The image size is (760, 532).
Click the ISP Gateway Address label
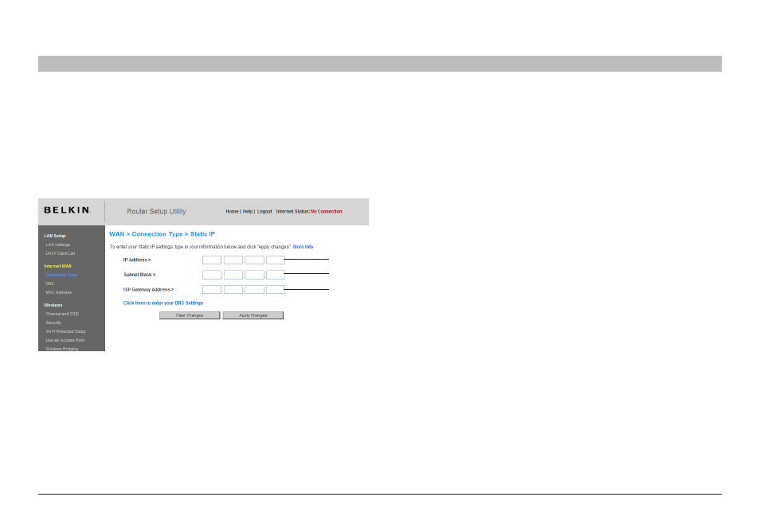tap(148, 290)
